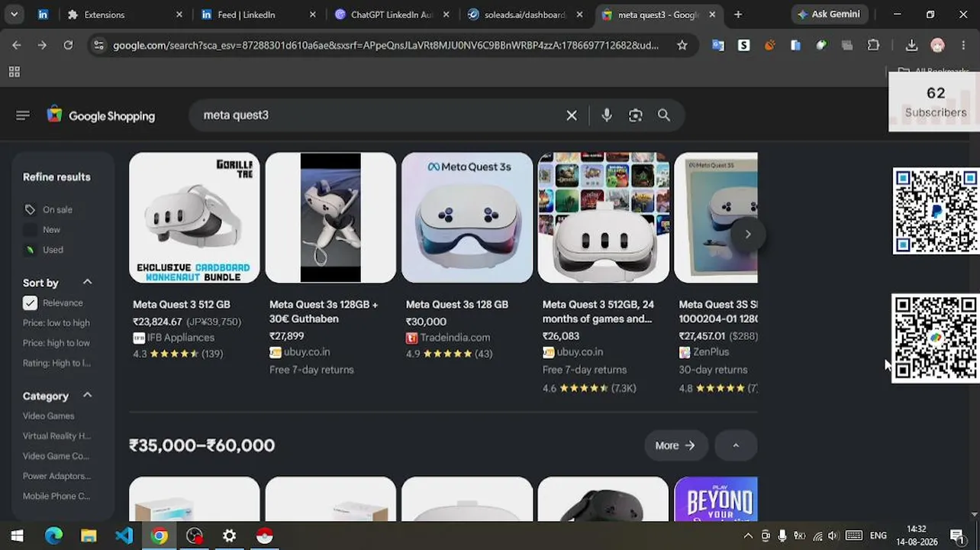This screenshot has width=980, height=550.
Task: Click the Ask Gemini button
Action: 829,15
